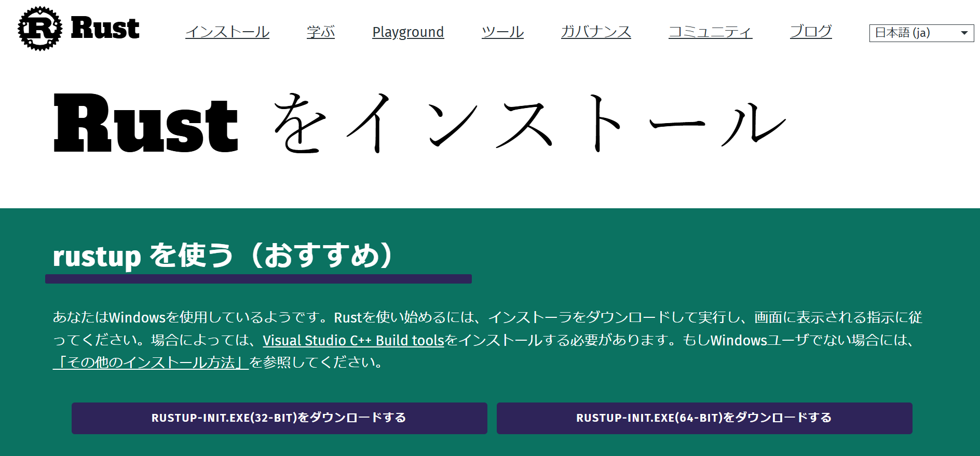Viewport: 980px width, 456px height.
Task: Download RUSTUP-INIT.EXE (64-BIT) button
Action: click(704, 418)
